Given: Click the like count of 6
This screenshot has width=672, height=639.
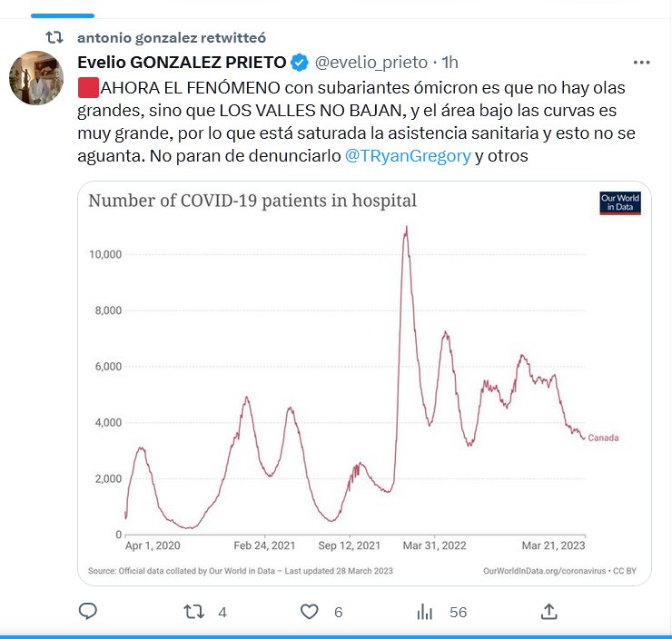Looking at the screenshot, I should coord(338,613).
